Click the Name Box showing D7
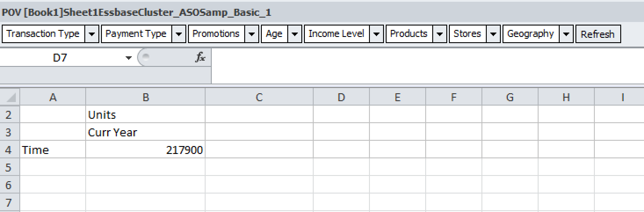This screenshot has height=212, width=644. pyautogui.click(x=60, y=58)
